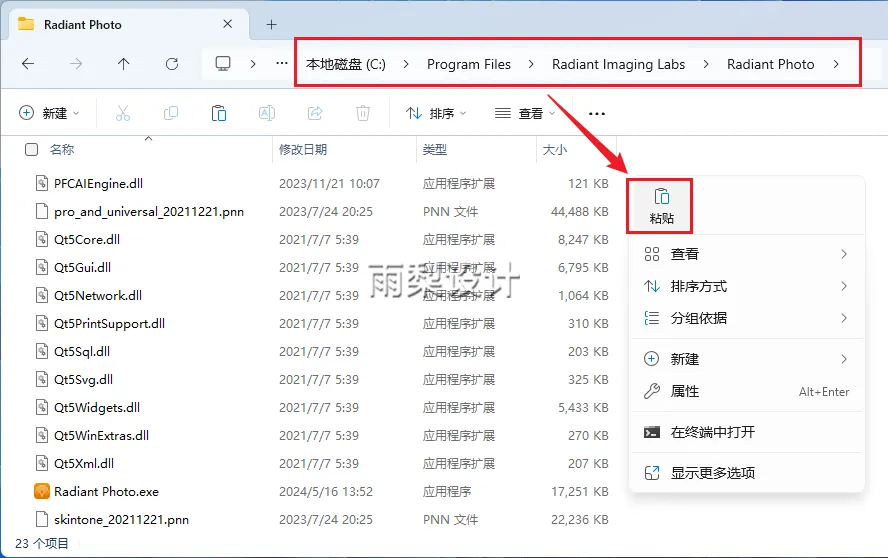Click the 2023/11/21 10:07 date cell

pyautogui.click(x=329, y=184)
